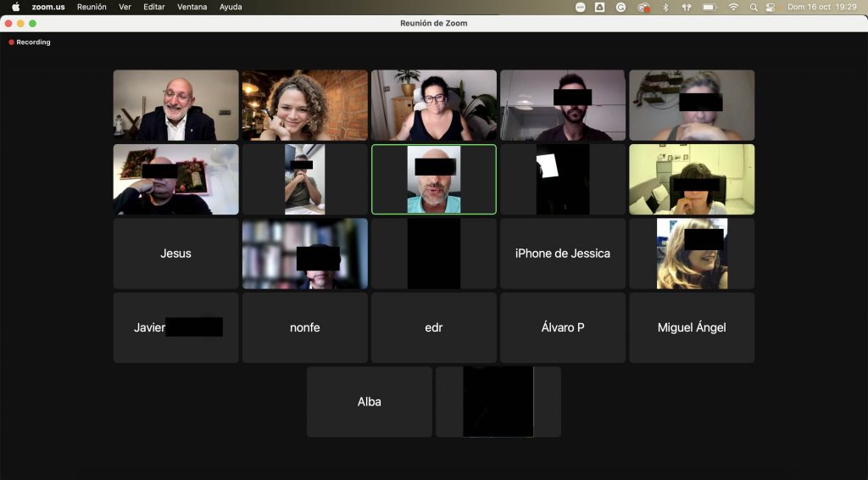This screenshot has height=480, width=868.
Task: Open the Control Center icon
Action: 771,7
